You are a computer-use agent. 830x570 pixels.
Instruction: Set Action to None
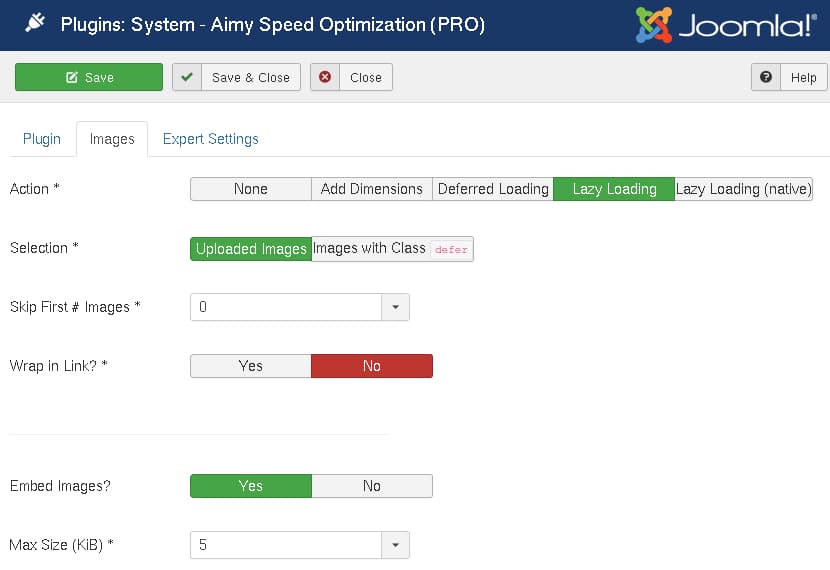[x=251, y=189]
